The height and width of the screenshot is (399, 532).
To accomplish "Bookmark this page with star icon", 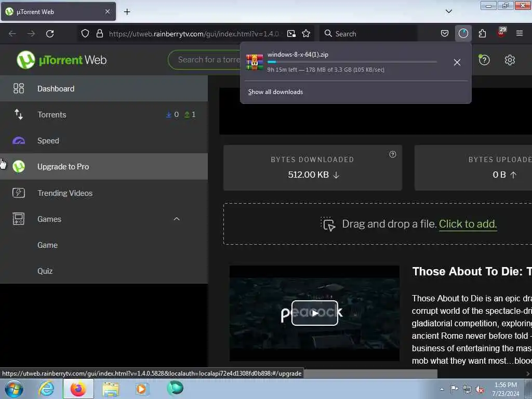I will (306, 33).
